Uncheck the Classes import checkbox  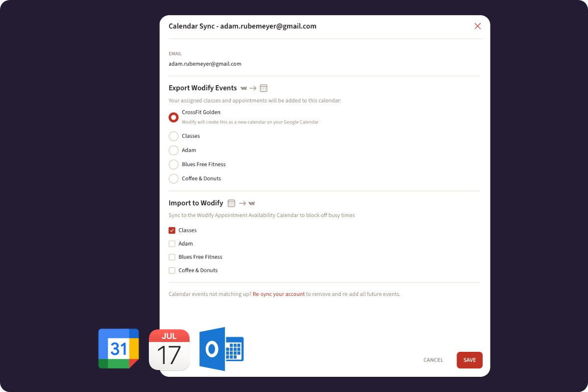(172, 230)
